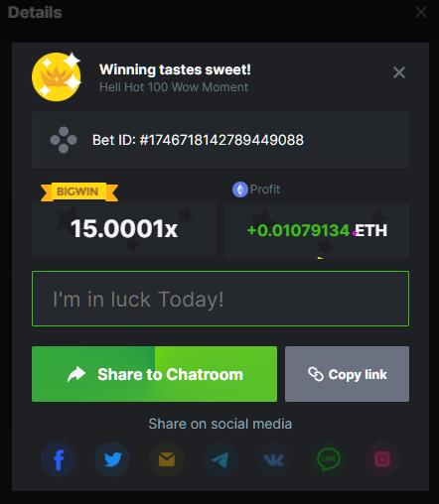The height and width of the screenshot is (504, 439).
Task: Click the golden crown badge icon
Action: (x=57, y=76)
